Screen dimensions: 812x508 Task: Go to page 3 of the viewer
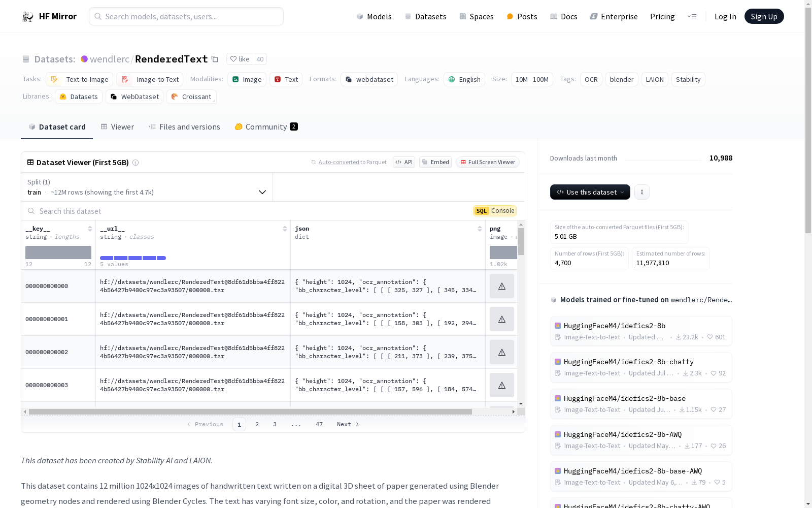[275, 424]
